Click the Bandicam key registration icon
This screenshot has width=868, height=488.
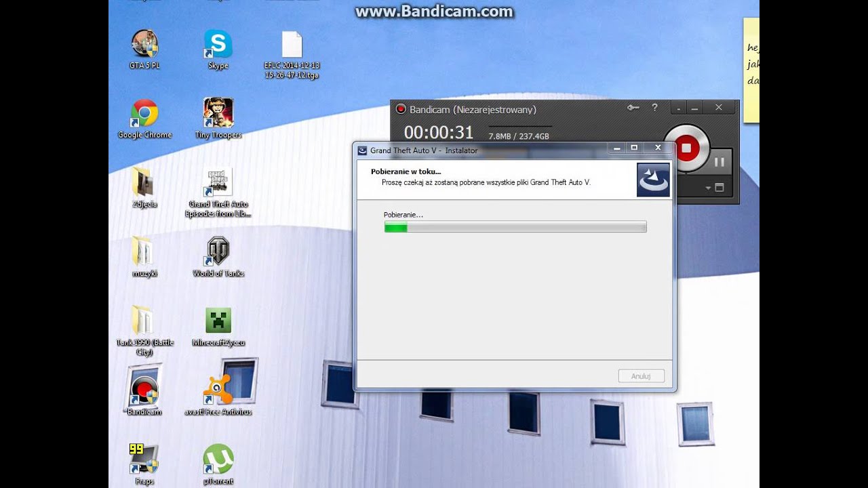pos(633,108)
